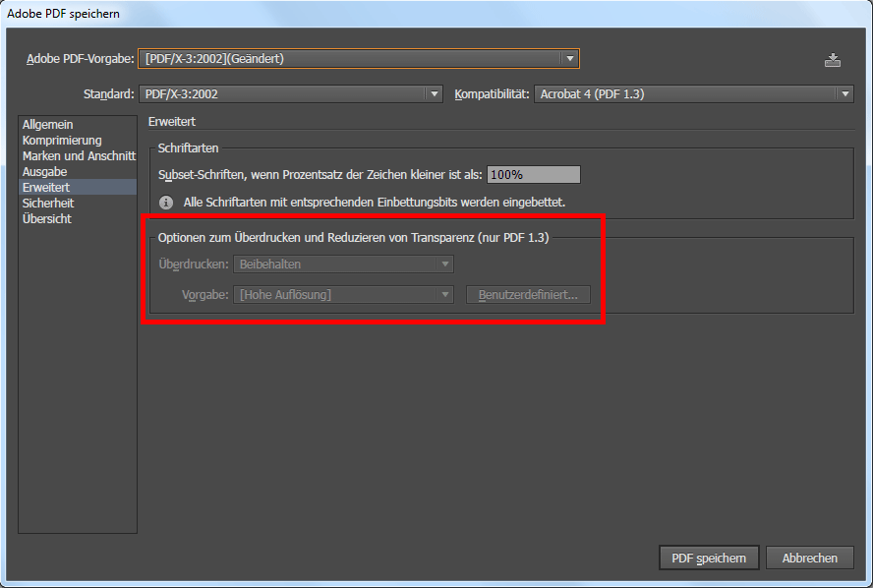This screenshot has height=588, width=873.
Task: Expand the Standard PDF/X-3:2002 dropdown
Action: (291, 94)
